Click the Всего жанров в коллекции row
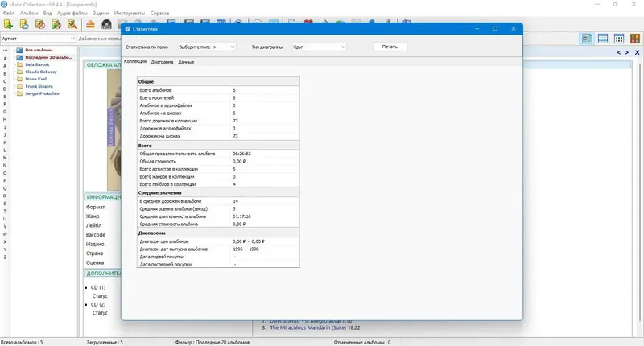Image resolution: width=644 pixels, height=346 pixels. (x=218, y=177)
